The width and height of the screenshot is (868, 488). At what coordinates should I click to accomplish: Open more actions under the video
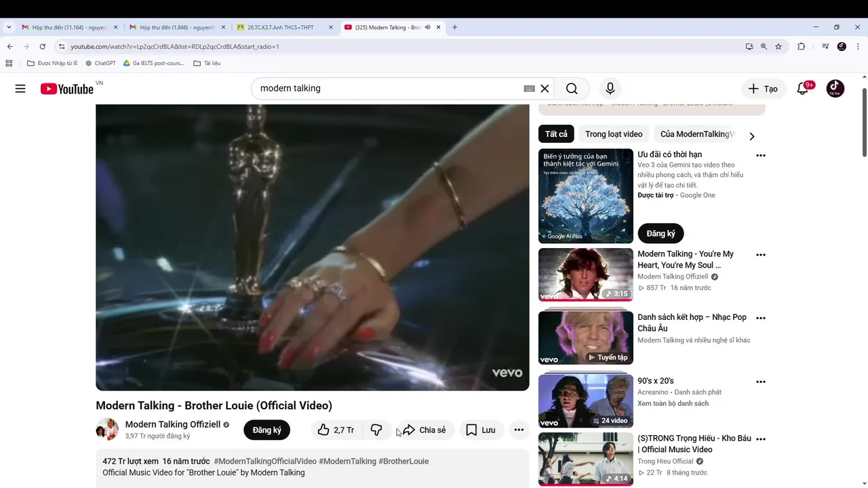tap(519, 430)
